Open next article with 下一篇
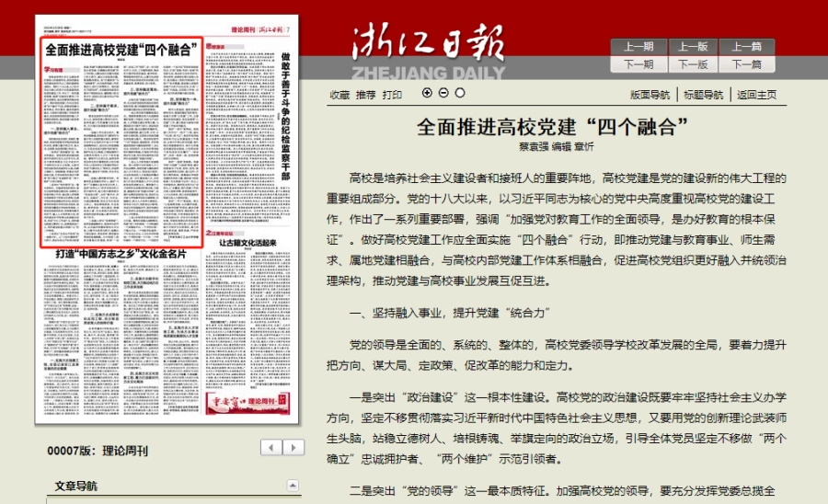The width and height of the screenshot is (828, 504). pyautogui.click(x=747, y=64)
